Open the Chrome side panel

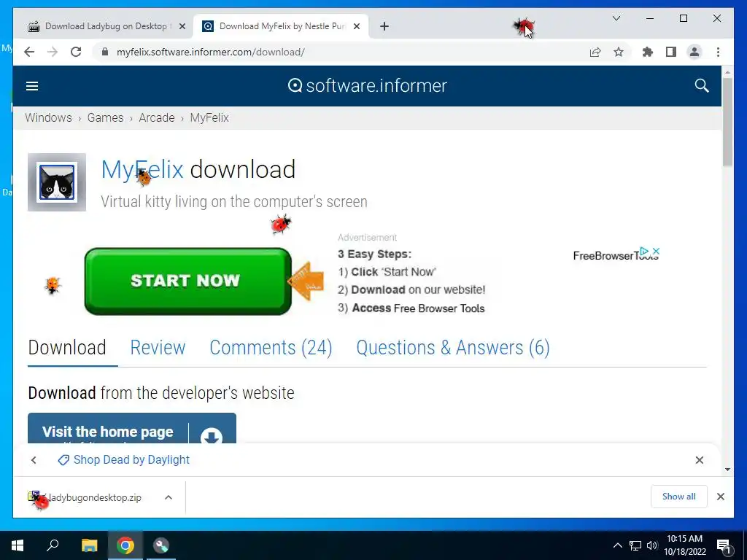pyautogui.click(x=671, y=52)
